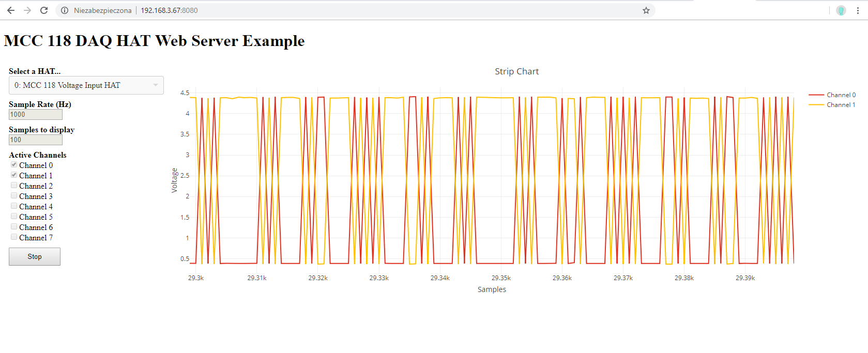Toggle the Channel 0 checkbox
Screen dimensions: 868x353
(14, 165)
